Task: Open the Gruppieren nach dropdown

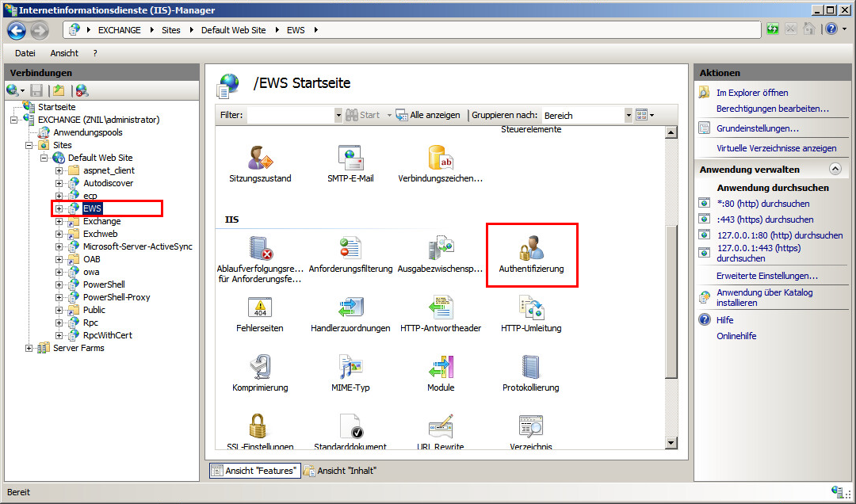Action: 629,115
